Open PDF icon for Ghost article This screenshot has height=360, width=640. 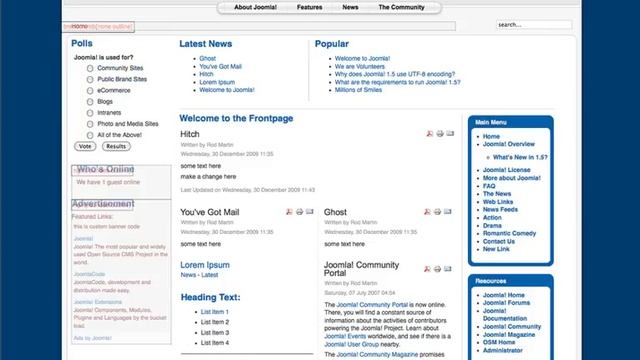pyautogui.click(x=427, y=211)
